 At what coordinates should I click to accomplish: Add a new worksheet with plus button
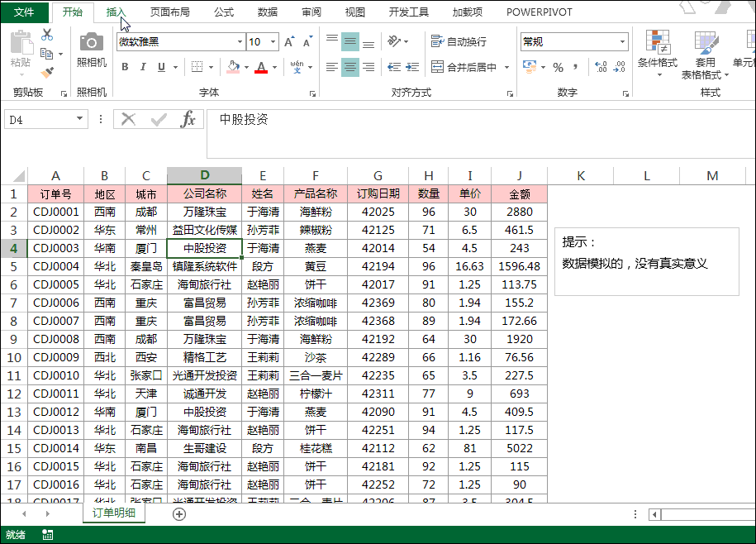pos(178,513)
